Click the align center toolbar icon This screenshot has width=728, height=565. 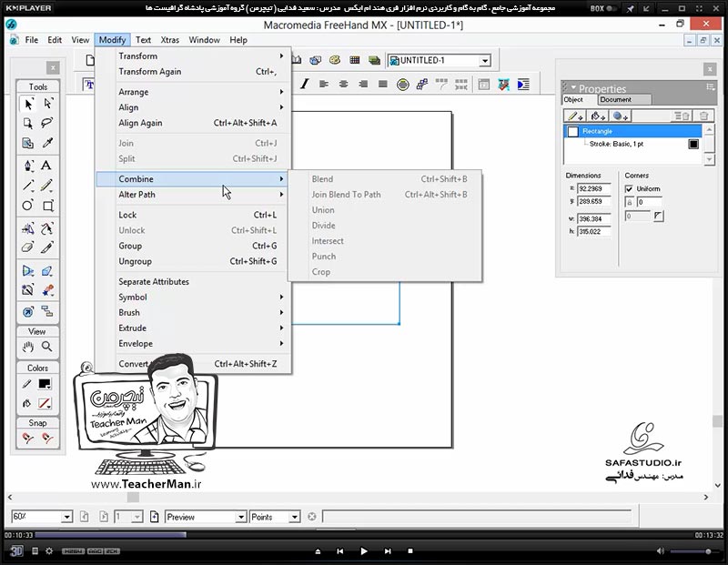[344, 84]
